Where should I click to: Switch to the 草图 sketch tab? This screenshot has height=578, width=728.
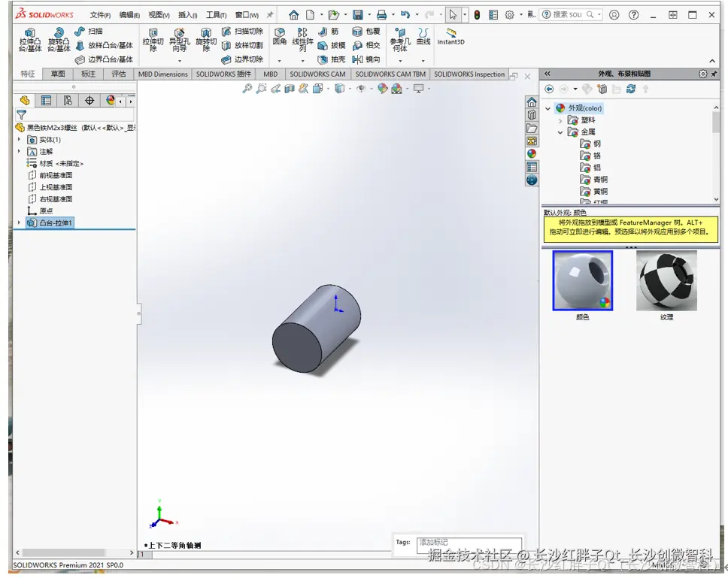(58, 74)
